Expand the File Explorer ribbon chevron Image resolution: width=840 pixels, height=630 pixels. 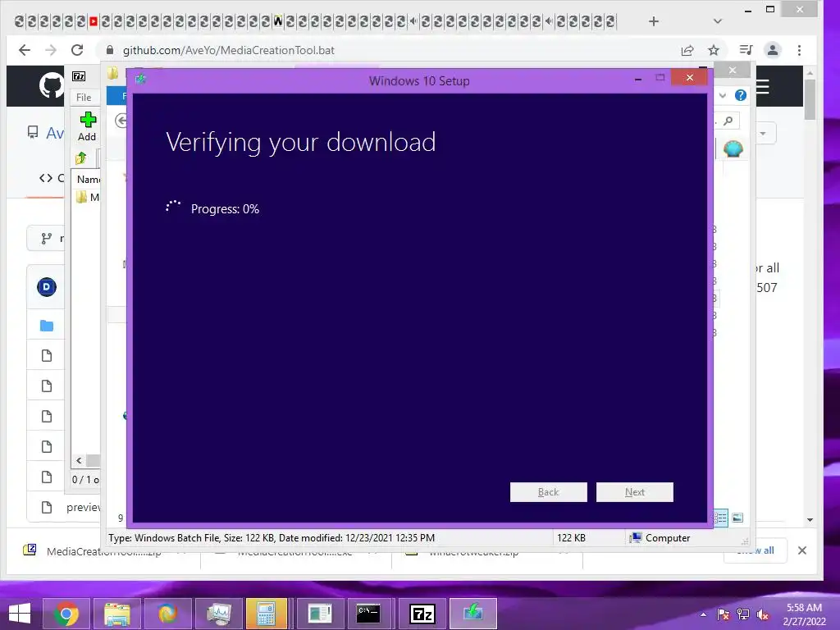tap(723, 95)
